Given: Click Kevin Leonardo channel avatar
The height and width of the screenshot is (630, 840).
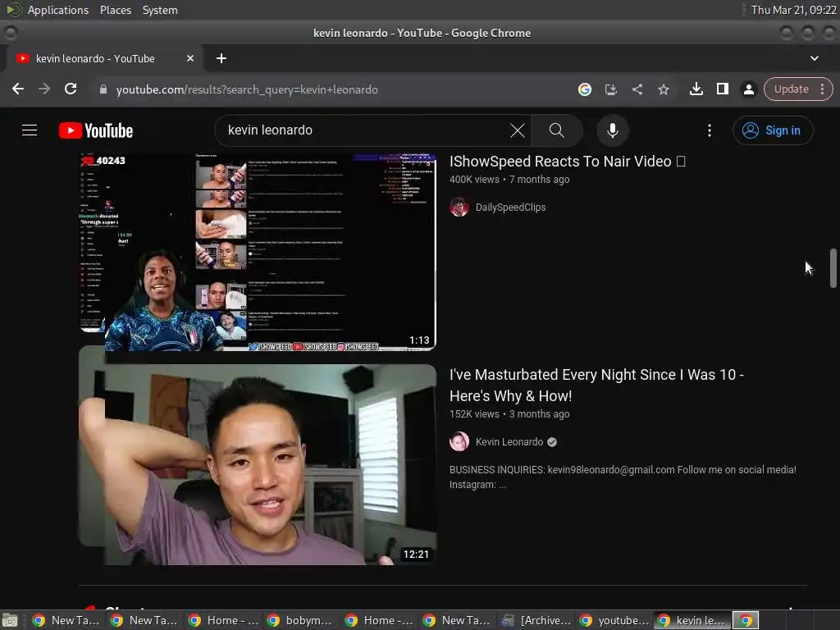Looking at the screenshot, I should click(x=459, y=442).
